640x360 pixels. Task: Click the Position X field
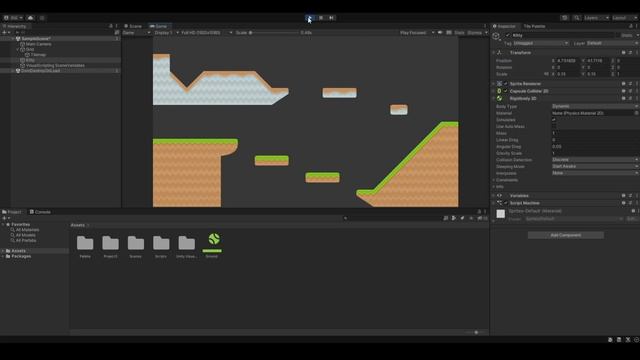point(568,61)
